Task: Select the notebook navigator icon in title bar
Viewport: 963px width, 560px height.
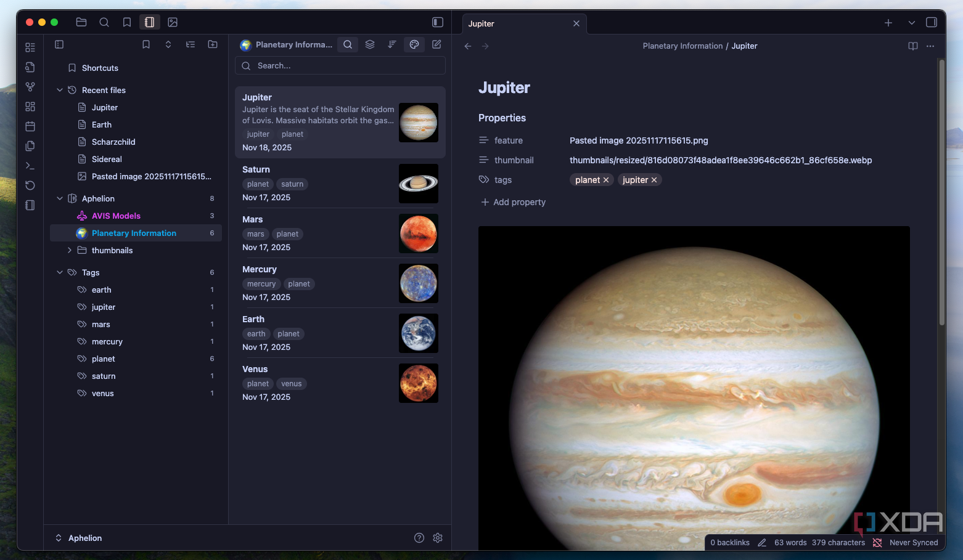Action: pos(149,22)
